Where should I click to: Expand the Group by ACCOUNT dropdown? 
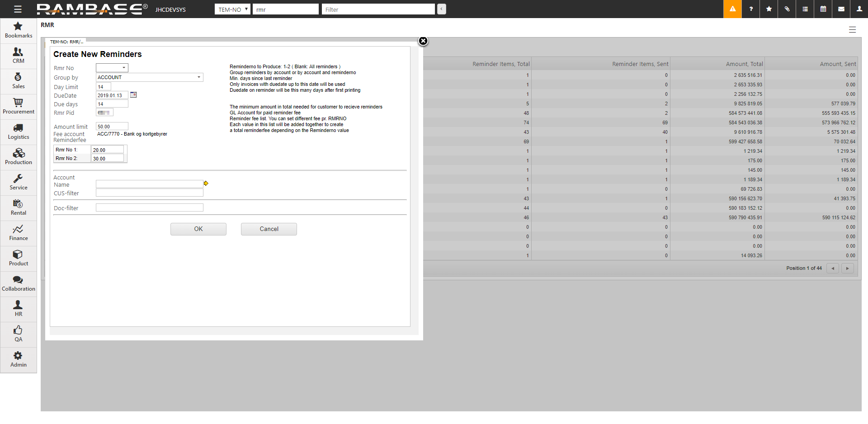click(x=150, y=77)
